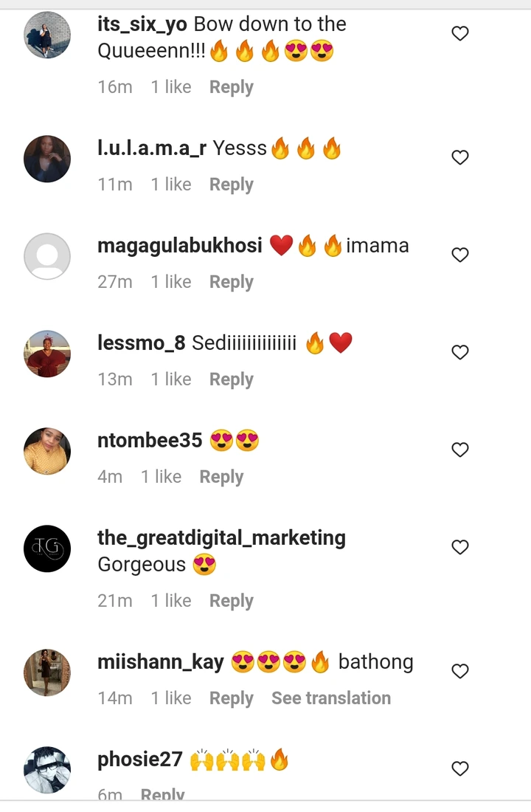This screenshot has width=531, height=812.
Task: Like phosie27's comment
Action: (x=460, y=768)
